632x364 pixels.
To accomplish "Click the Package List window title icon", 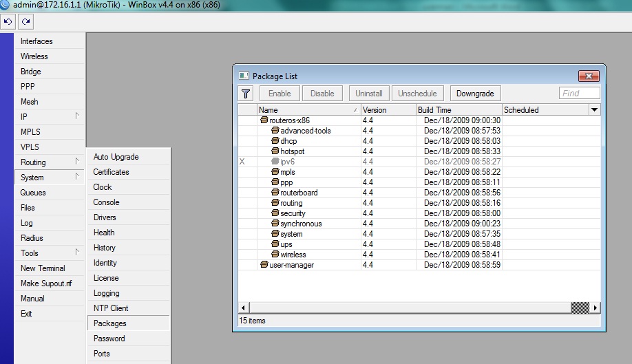I will pos(244,76).
